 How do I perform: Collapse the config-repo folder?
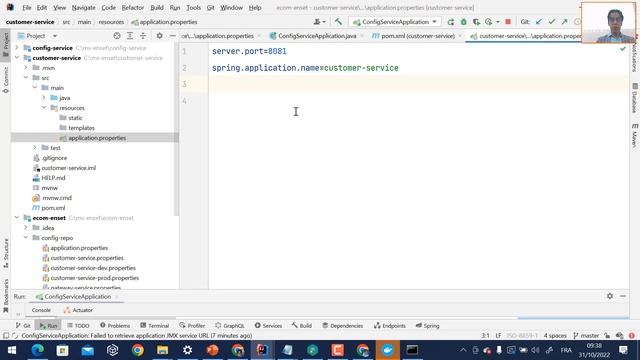pos(26,238)
